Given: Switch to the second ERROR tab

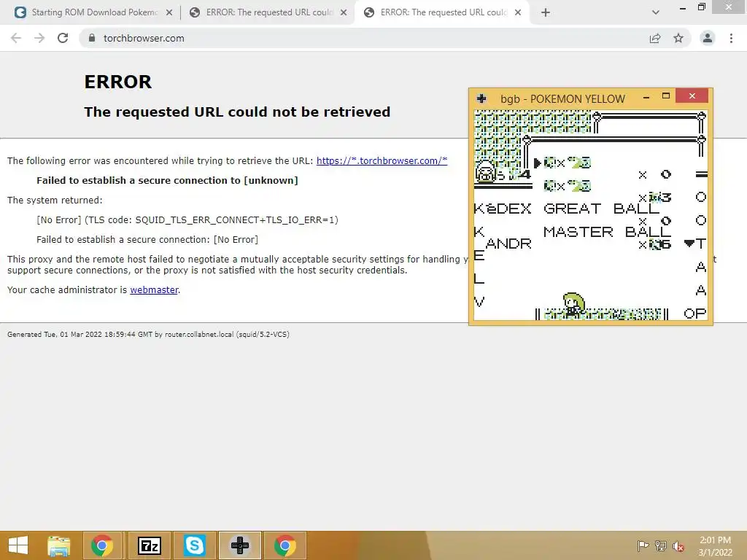Looking at the screenshot, I should pos(269,12).
